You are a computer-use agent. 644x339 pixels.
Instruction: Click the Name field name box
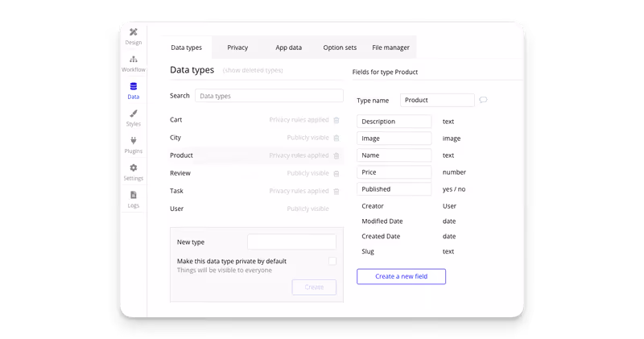tap(394, 155)
